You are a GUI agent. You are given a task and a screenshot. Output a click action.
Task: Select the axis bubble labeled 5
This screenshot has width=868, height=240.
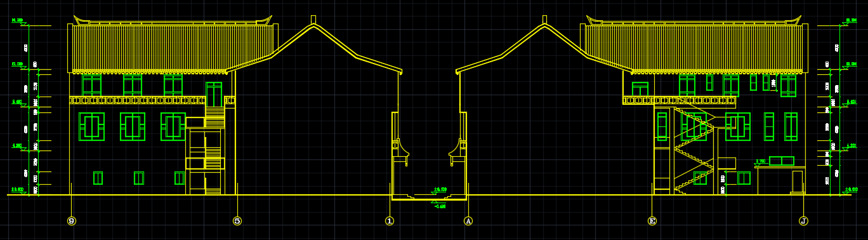point(237,221)
